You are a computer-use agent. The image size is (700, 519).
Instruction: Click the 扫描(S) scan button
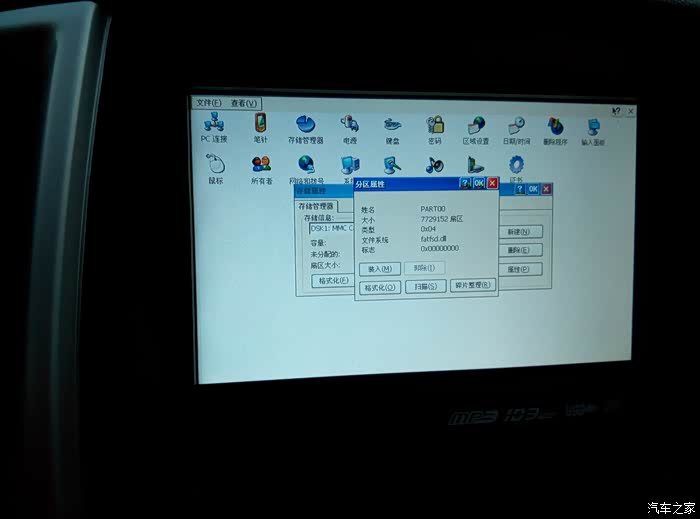(x=425, y=286)
